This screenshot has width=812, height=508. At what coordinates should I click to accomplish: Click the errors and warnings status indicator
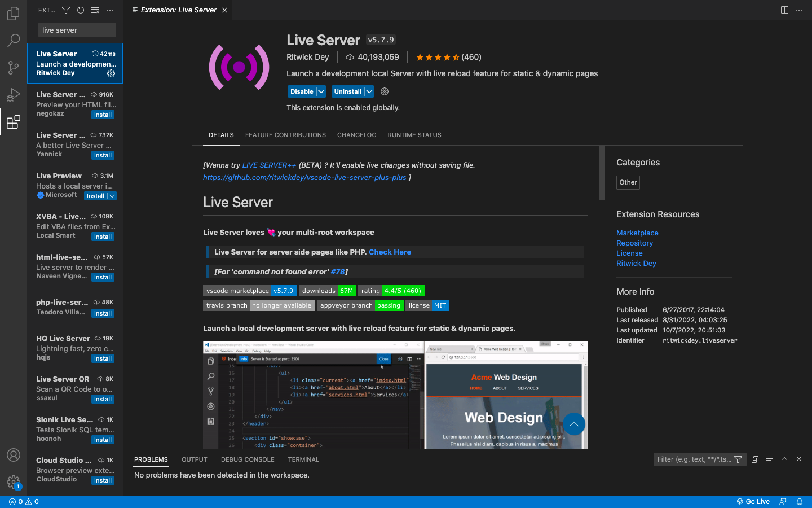click(24, 501)
